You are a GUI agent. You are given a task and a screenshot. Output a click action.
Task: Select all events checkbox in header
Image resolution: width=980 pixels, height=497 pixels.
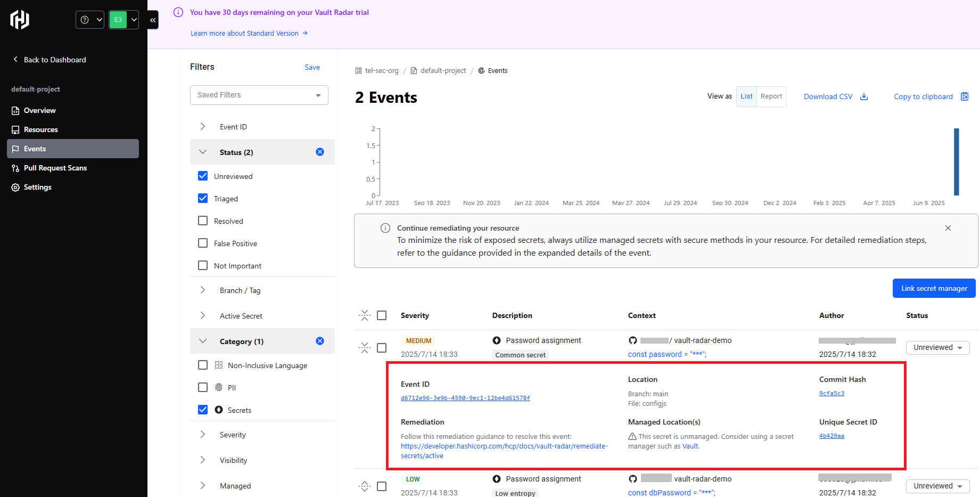point(382,315)
